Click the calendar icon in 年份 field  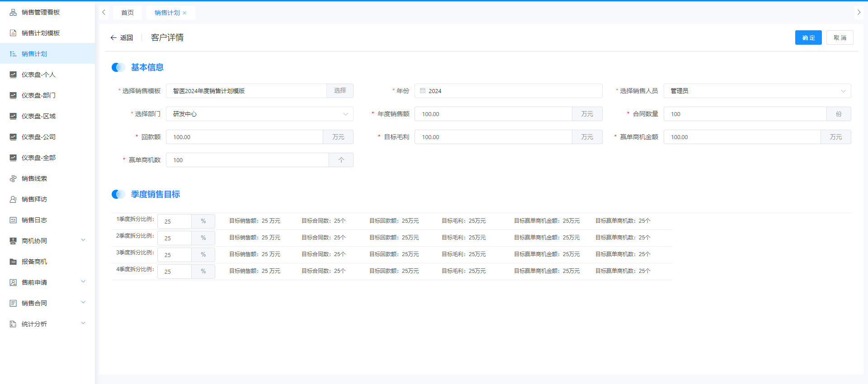423,91
